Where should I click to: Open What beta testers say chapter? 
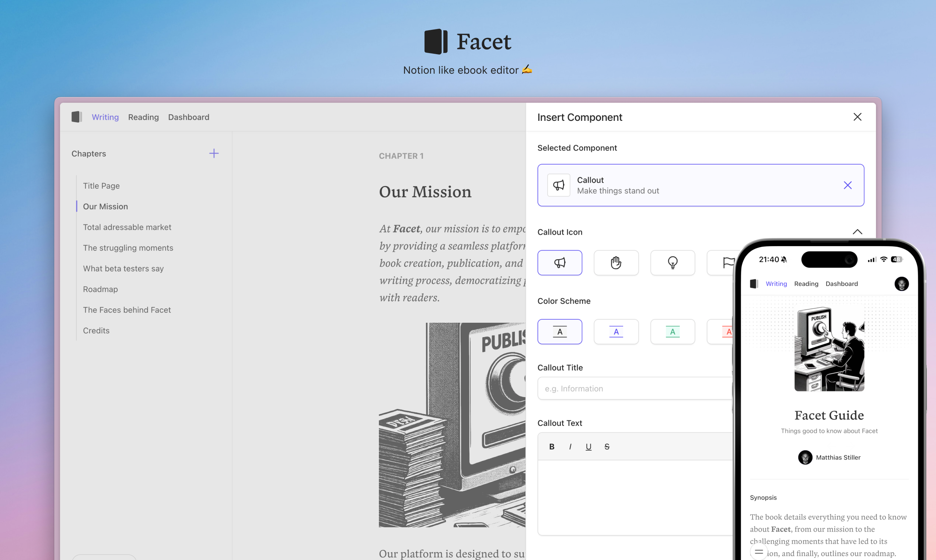[123, 269]
